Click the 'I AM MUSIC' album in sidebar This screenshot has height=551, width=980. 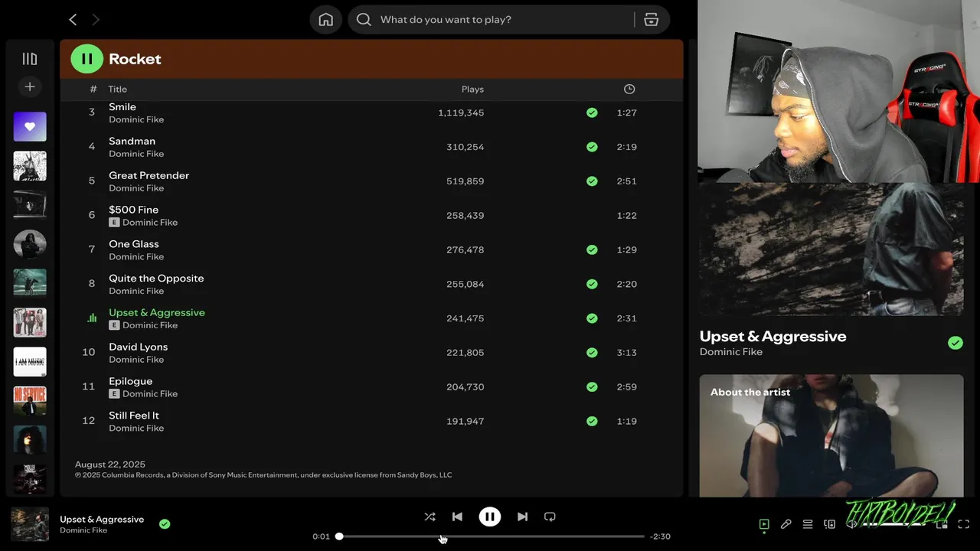(30, 362)
